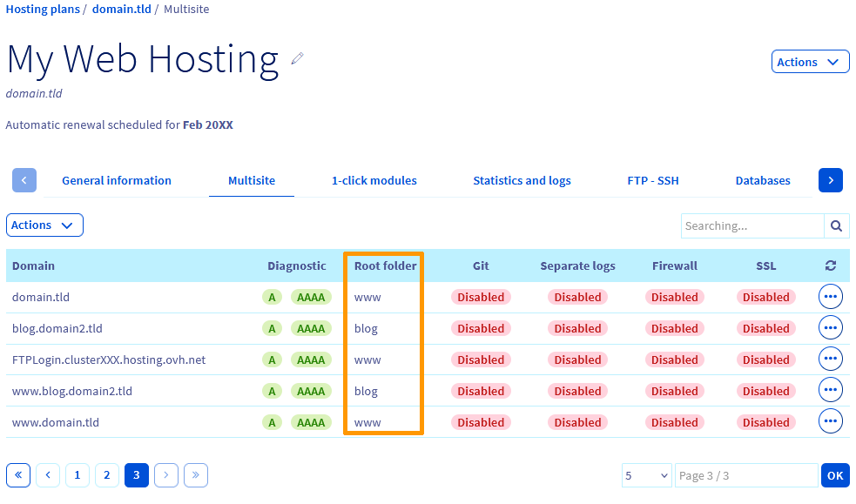Open the ellipsis menu for www.blog.domain2.tld

coord(830,390)
